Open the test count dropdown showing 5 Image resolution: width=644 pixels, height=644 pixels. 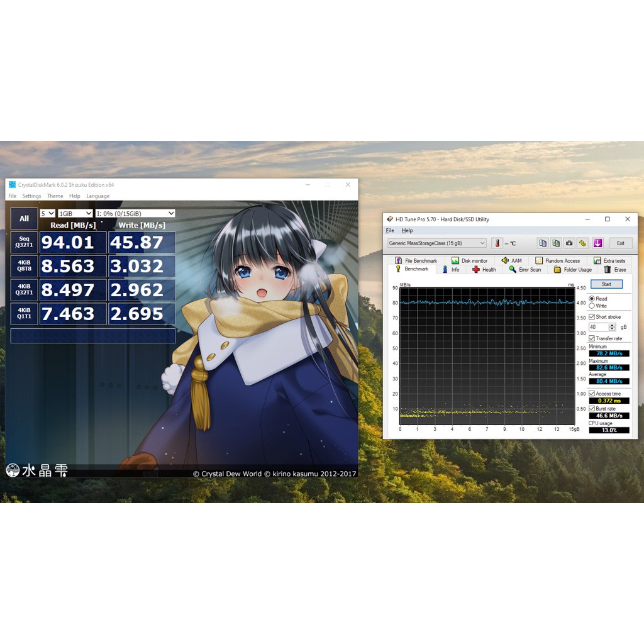[x=47, y=213]
